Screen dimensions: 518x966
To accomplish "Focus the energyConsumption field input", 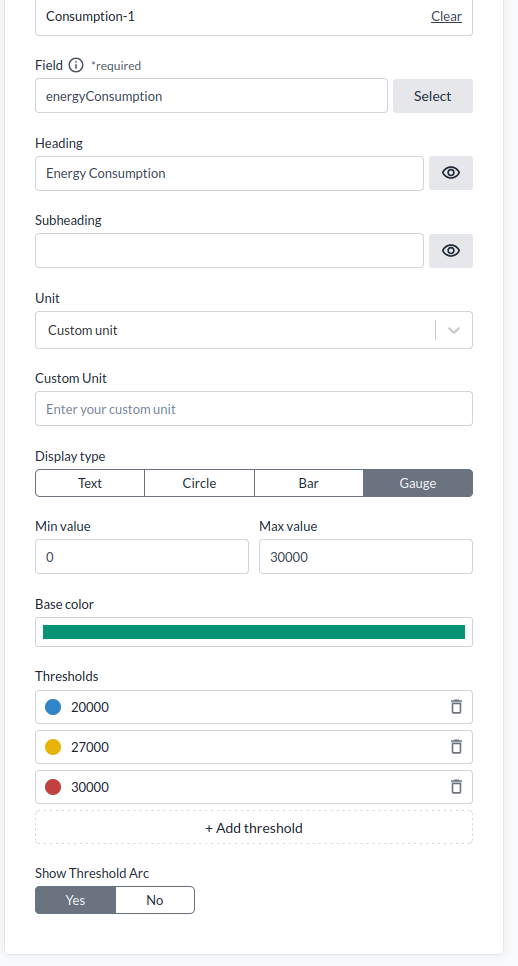I will (x=211, y=96).
